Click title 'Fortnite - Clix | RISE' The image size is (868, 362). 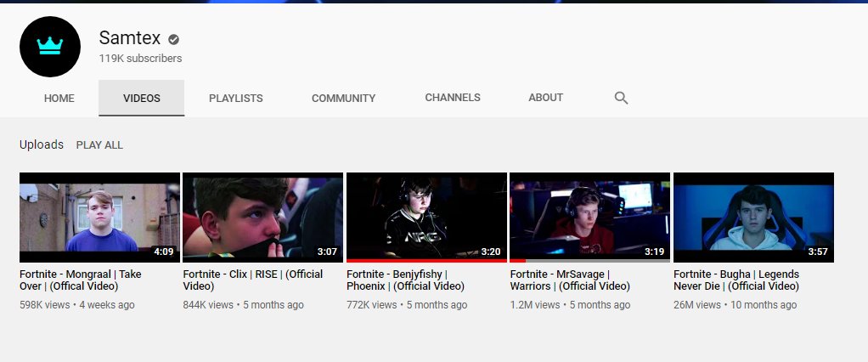(x=253, y=280)
